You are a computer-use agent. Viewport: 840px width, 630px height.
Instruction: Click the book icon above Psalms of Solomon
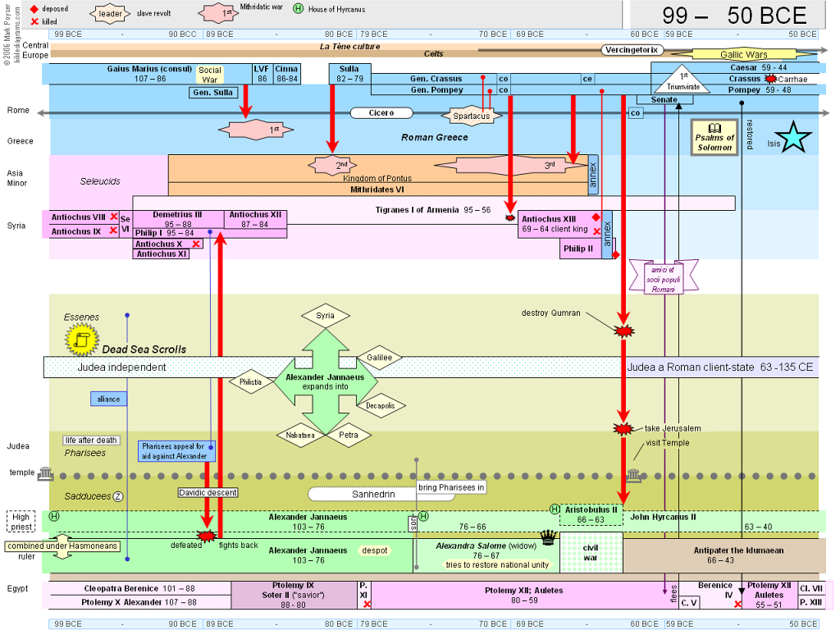click(x=714, y=128)
